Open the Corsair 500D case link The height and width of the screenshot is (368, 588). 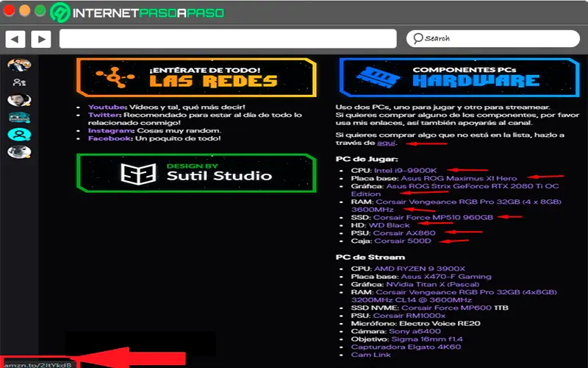[403, 241]
